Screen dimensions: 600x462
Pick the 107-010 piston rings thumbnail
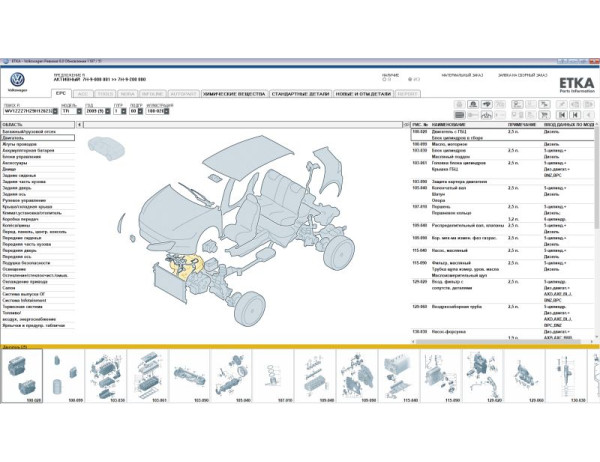coord(283,371)
